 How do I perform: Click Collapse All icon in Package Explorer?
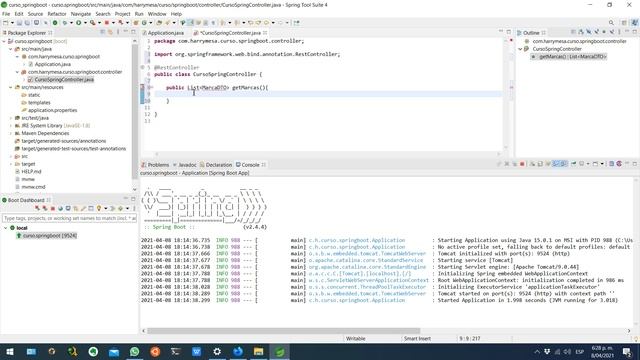[x=102, y=32]
